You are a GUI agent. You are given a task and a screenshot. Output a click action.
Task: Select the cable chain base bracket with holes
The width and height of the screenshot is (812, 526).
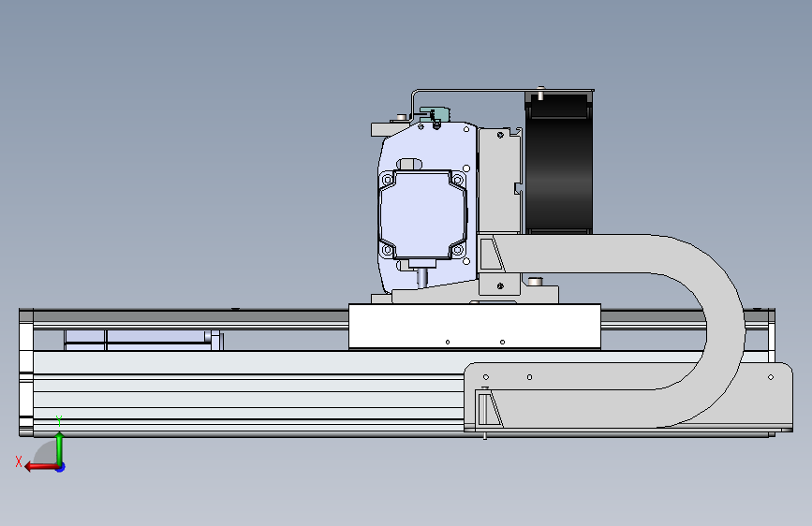tap(627, 396)
